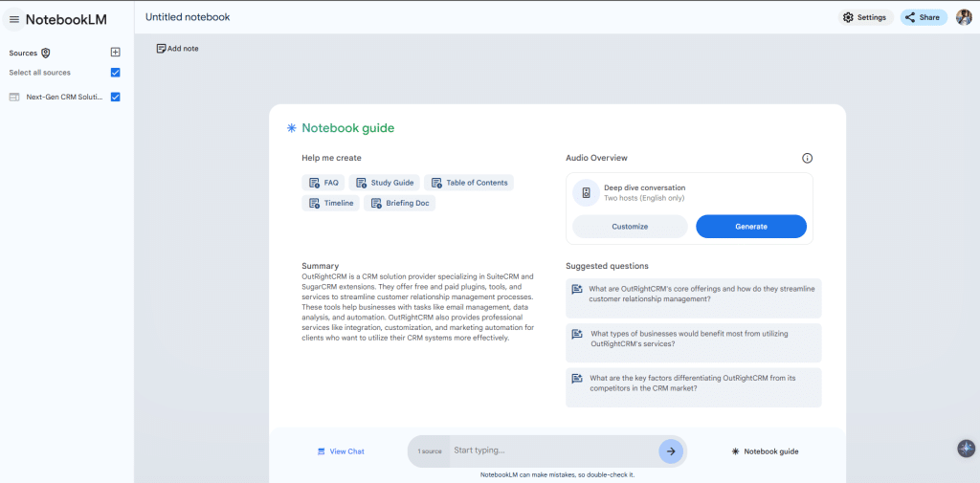Image resolution: width=980 pixels, height=483 pixels.
Task: Click the Notebook guide heading asterisk icon
Action: point(291,128)
